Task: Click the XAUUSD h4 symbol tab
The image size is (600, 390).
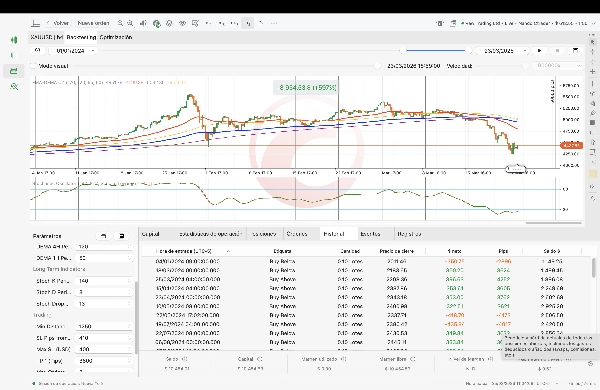Action: pyautogui.click(x=47, y=37)
